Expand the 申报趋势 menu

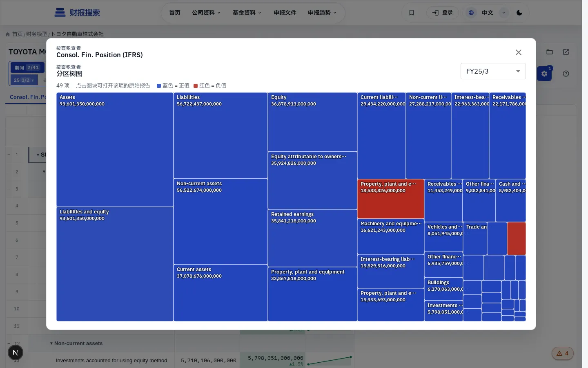[322, 13]
